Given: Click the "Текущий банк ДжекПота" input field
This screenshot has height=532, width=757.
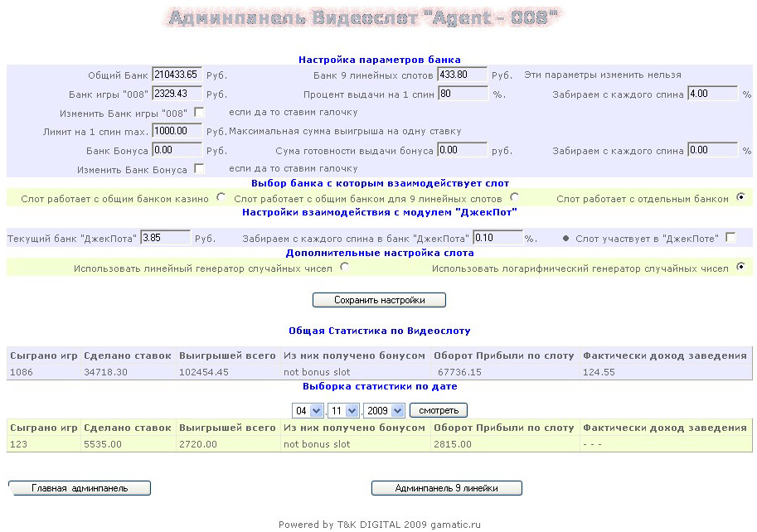Looking at the screenshot, I should coord(165,238).
